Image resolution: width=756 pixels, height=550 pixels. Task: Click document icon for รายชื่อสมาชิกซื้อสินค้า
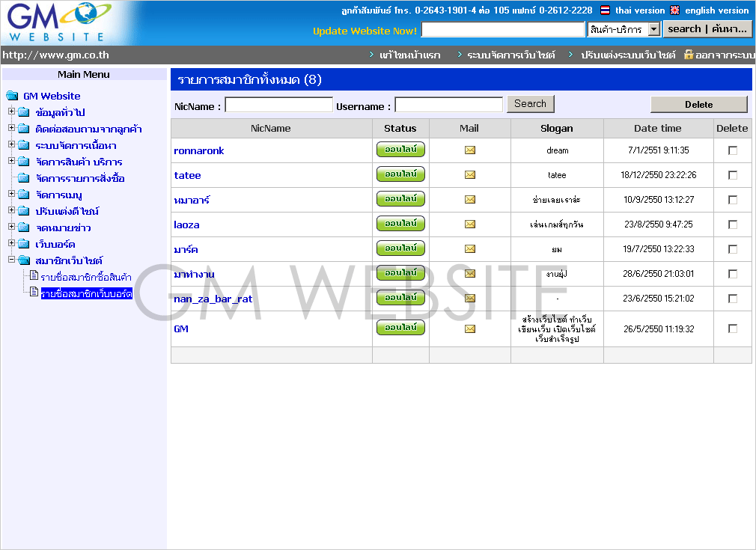[34, 275]
